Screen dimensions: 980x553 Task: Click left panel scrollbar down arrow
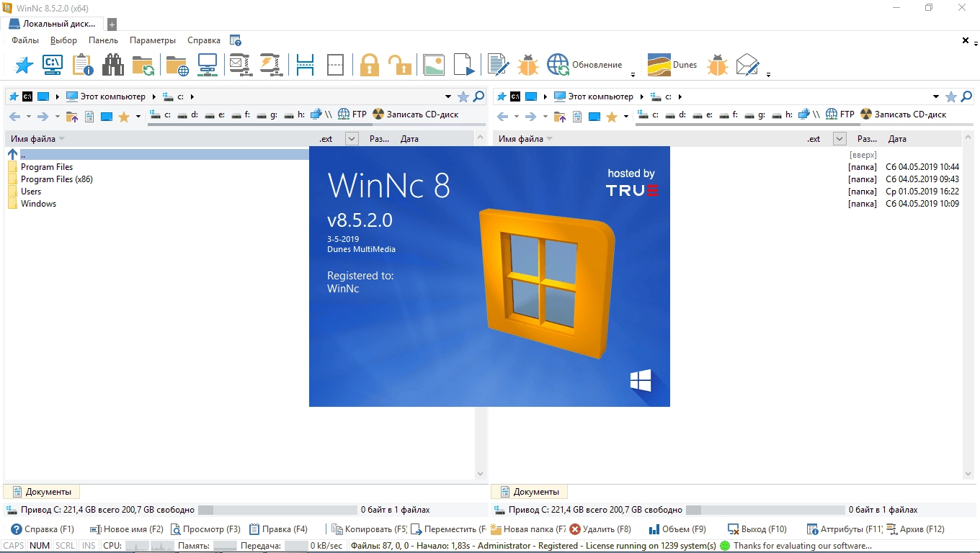481,474
